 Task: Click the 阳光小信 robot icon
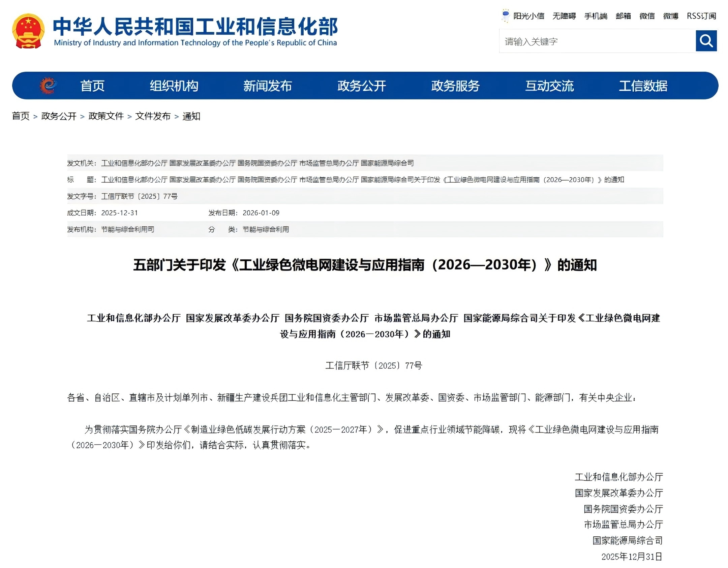click(x=505, y=15)
